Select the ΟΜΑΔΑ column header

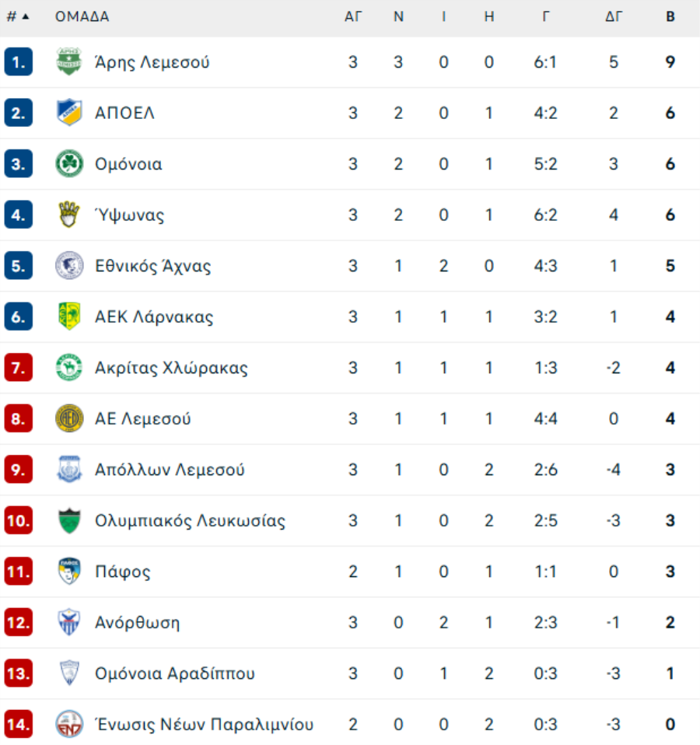coord(82,16)
